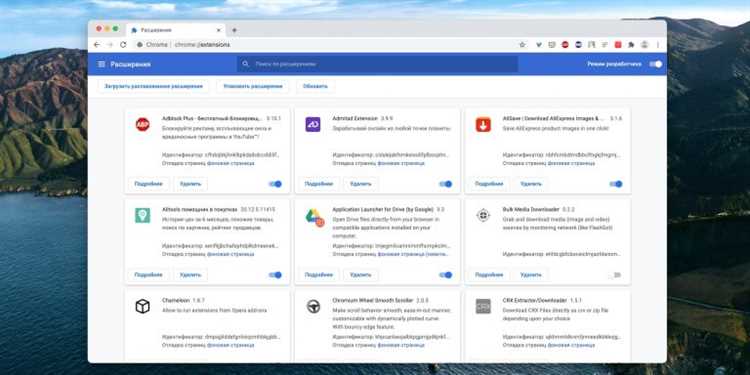Viewport: 750px width, 375px height.
Task: Go back with the browser back arrow
Action: coord(97,44)
